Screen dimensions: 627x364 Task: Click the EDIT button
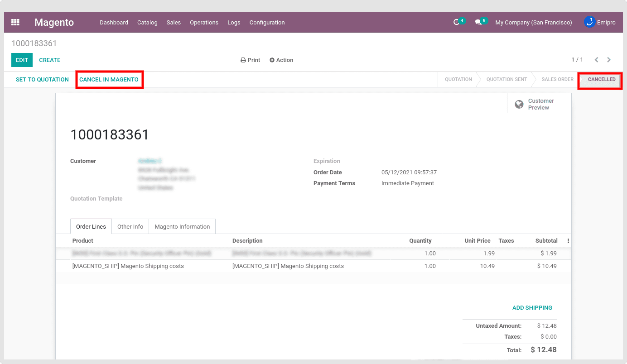point(22,60)
